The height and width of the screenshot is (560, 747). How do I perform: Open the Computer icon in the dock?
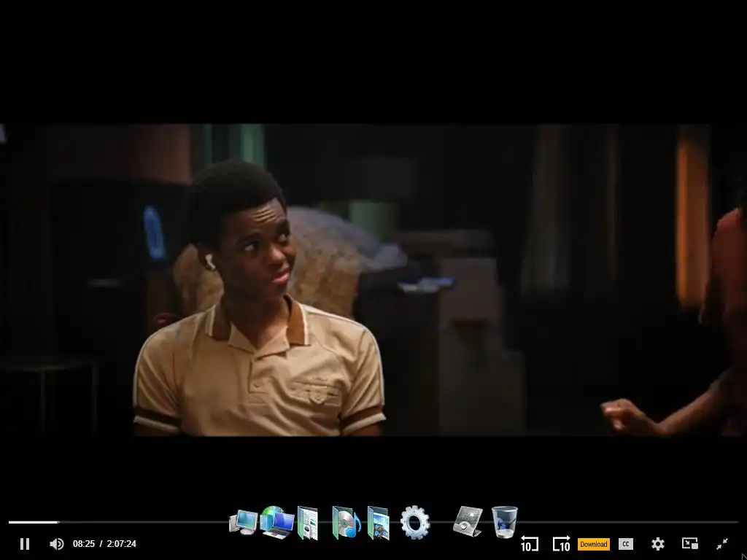(244, 522)
